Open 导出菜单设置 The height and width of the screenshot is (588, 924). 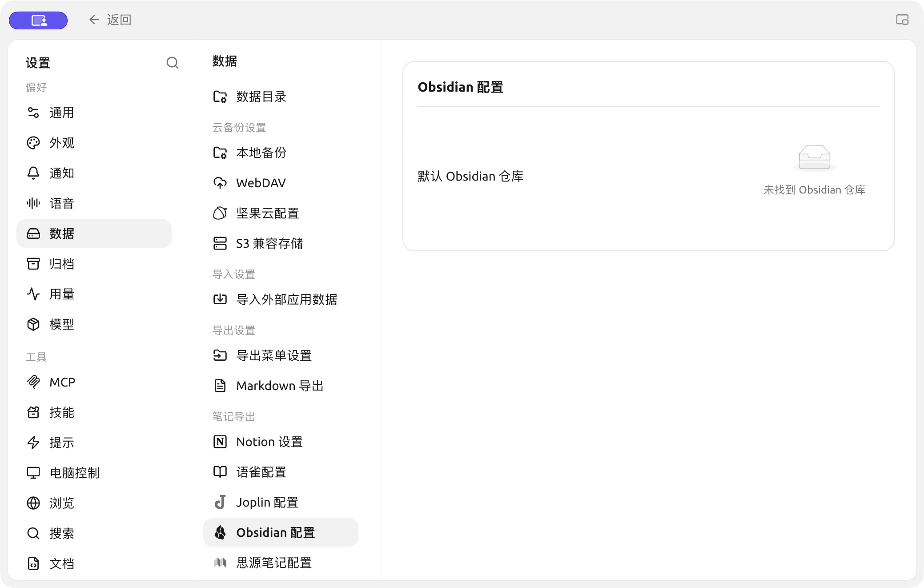coord(281,355)
